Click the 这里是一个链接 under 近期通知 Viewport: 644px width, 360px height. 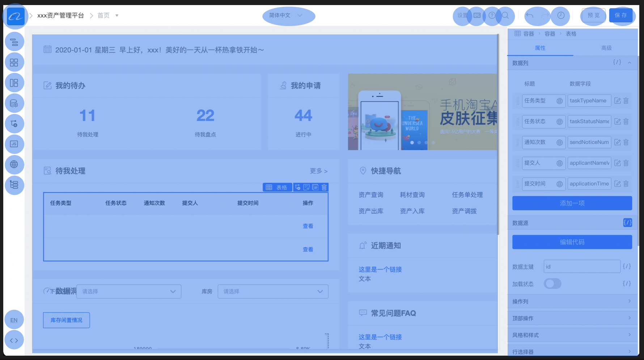coord(380,270)
